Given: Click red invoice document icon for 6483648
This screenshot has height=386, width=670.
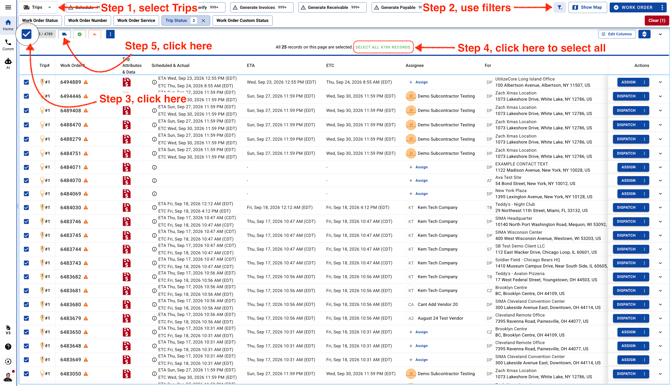Looking at the screenshot, I should (x=126, y=346).
